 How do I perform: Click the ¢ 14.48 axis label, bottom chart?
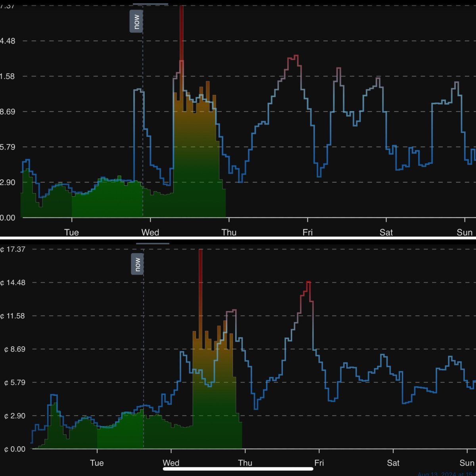[x=13, y=283]
